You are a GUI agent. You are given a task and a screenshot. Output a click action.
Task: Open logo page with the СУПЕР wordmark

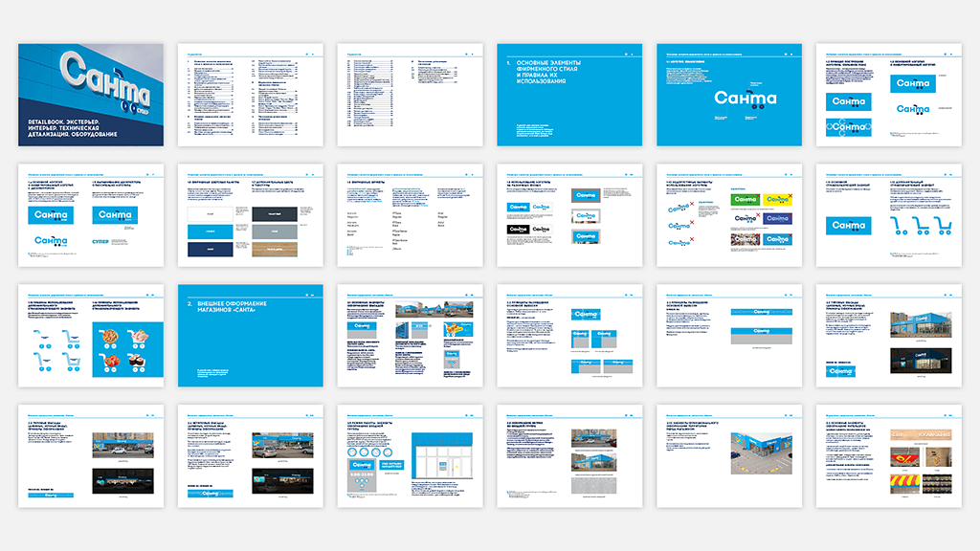point(91,215)
